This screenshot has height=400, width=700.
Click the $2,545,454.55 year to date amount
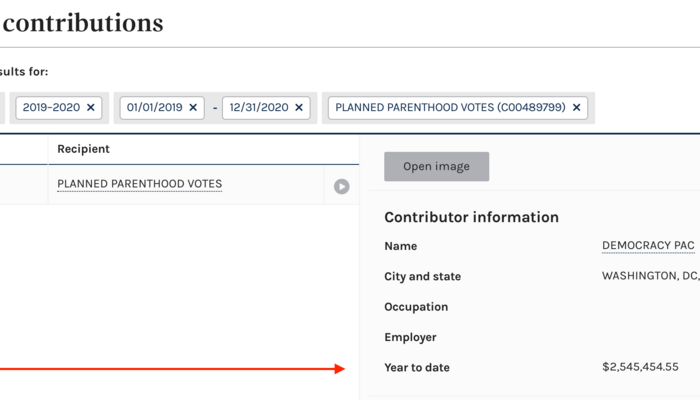tap(640, 367)
